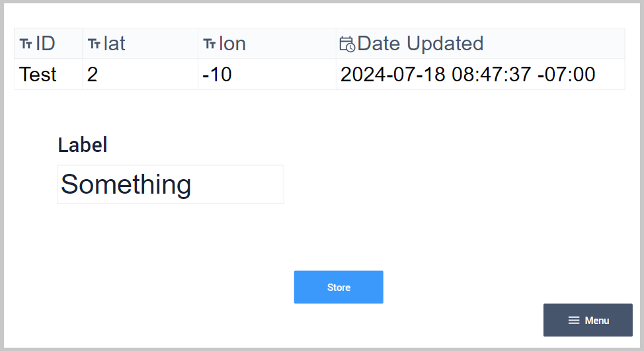Click the hamburger icon in Menu button
Viewport: 644px width, 351px height.
tap(574, 321)
